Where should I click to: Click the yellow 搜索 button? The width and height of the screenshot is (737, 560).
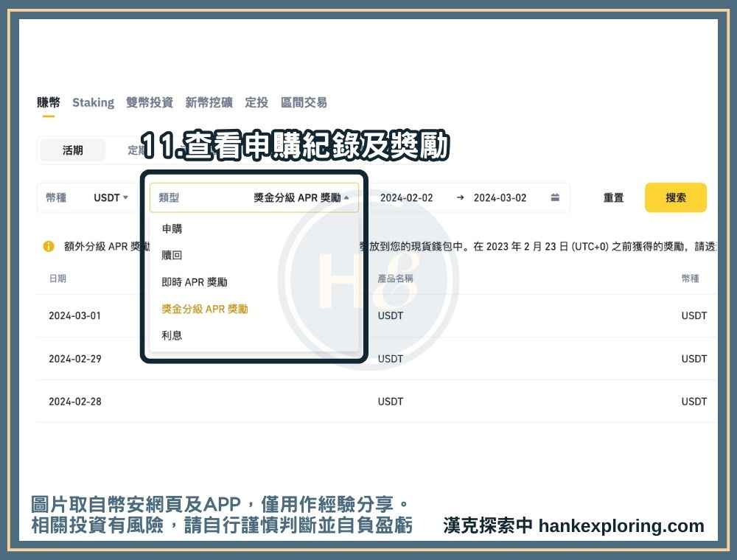[676, 197]
